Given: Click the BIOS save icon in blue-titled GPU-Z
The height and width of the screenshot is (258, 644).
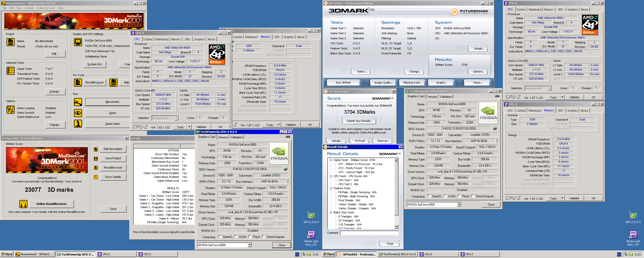Looking at the screenshot, I should pyautogui.click(x=286, y=169).
